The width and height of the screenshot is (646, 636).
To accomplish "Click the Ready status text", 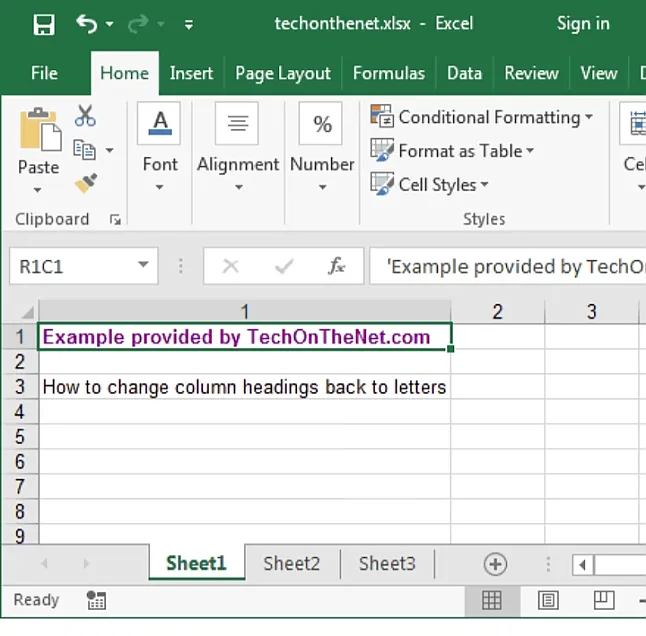I will pyautogui.click(x=36, y=600).
